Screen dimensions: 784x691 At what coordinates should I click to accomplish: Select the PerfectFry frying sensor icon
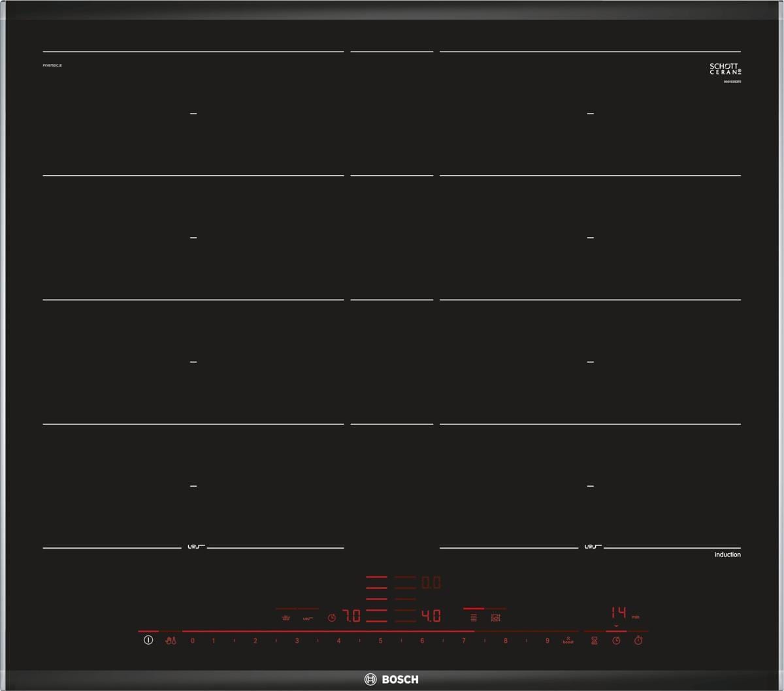[x=496, y=617]
